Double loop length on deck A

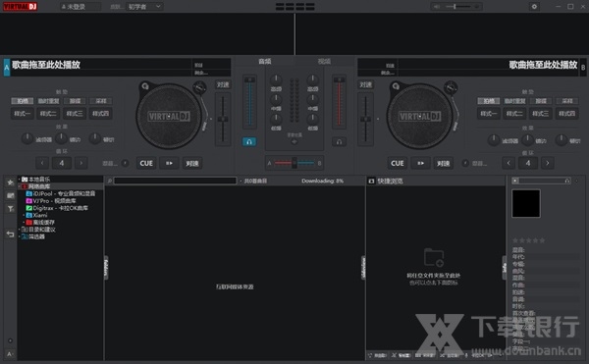[81, 163]
